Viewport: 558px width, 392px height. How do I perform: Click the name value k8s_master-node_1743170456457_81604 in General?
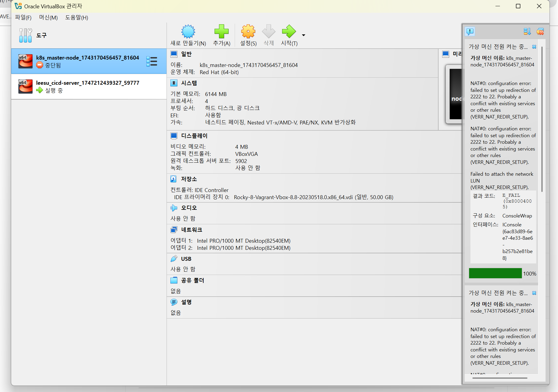[249, 65]
